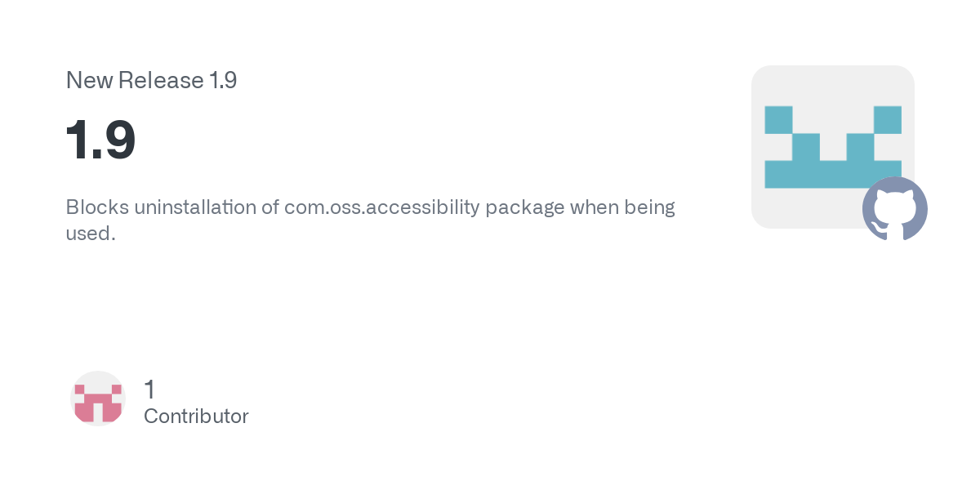980x490 pixels.
Task: Click the top-left teal square of identicon
Action: (x=778, y=119)
